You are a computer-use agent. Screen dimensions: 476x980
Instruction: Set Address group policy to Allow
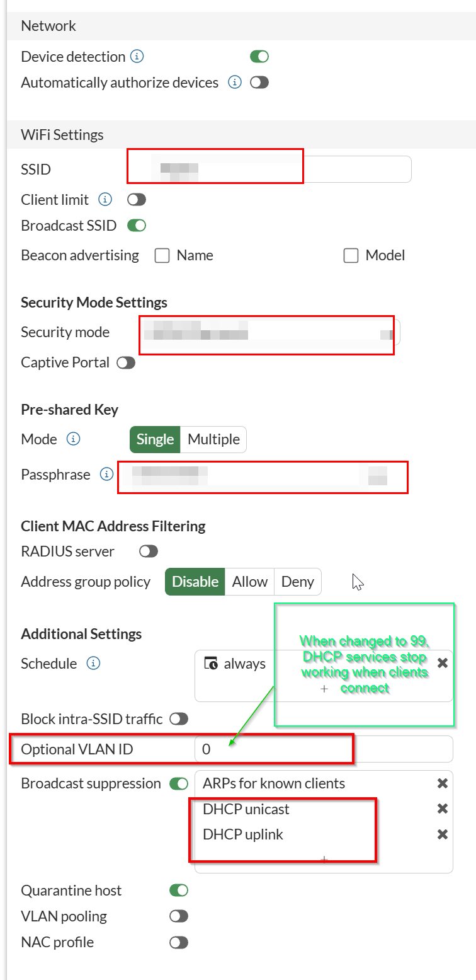[x=250, y=582]
